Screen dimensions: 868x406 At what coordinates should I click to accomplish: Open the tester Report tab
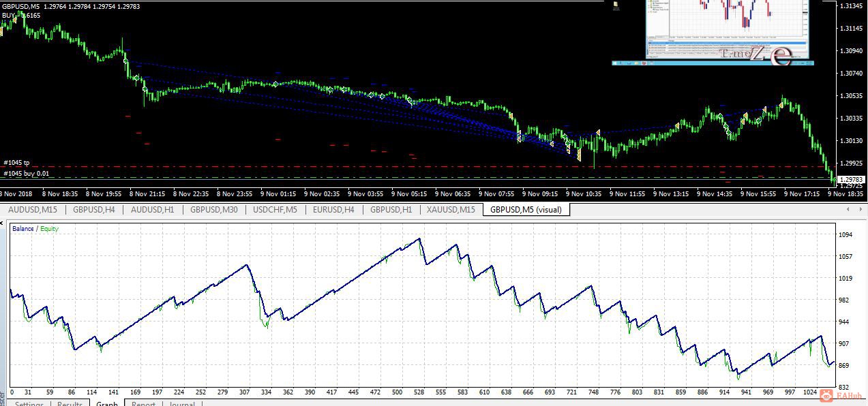[x=143, y=403]
